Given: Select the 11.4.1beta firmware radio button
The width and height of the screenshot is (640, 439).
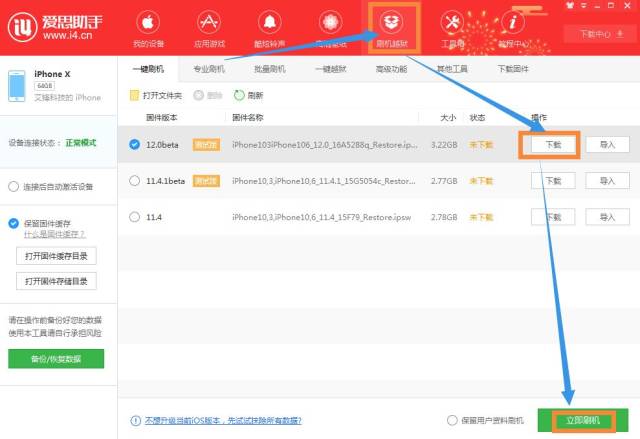Looking at the screenshot, I should coord(134,181).
